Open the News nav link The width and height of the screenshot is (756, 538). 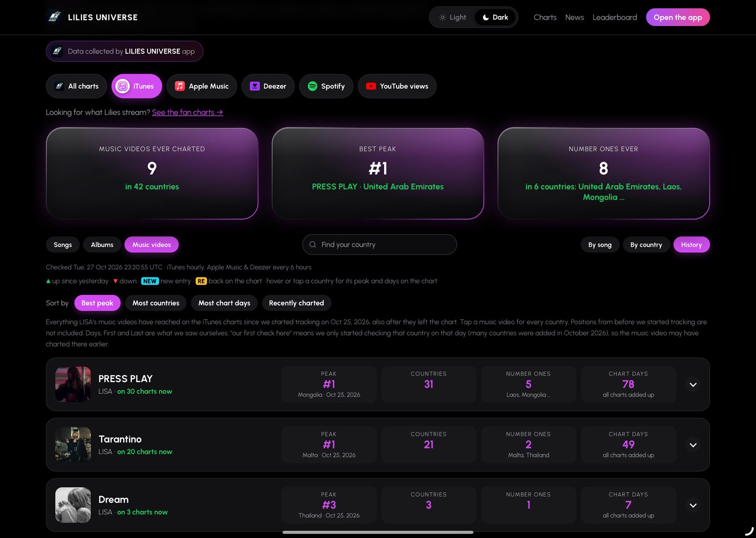[575, 17]
